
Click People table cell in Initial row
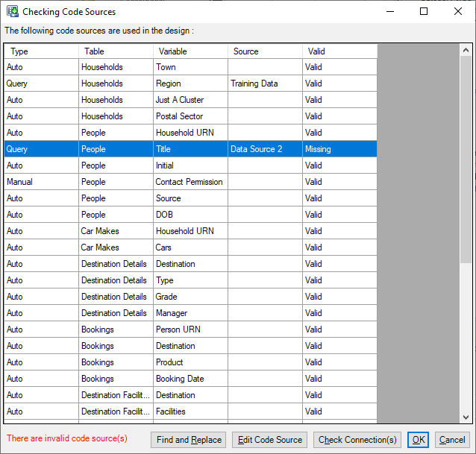[x=116, y=165]
